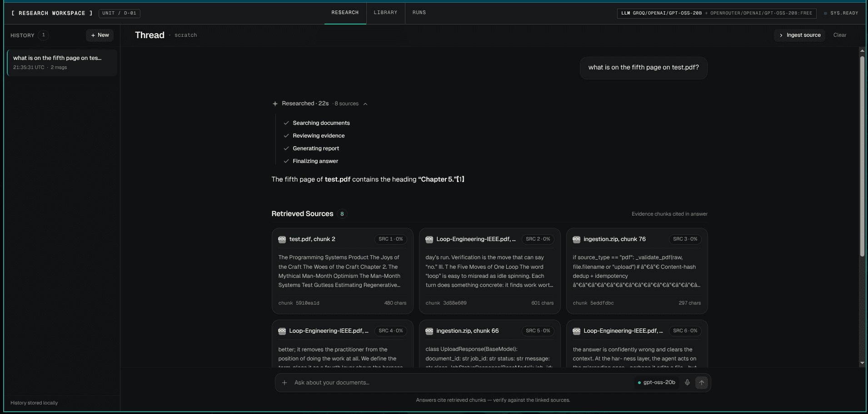Open the gpt-oss-20b model selector
Screen dimensions: 868x414
[656, 383]
